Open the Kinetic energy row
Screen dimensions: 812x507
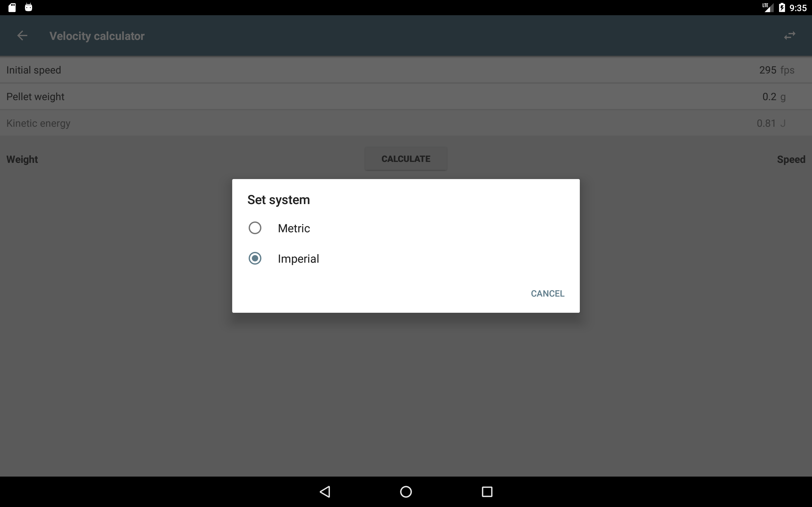pos(406,123)
